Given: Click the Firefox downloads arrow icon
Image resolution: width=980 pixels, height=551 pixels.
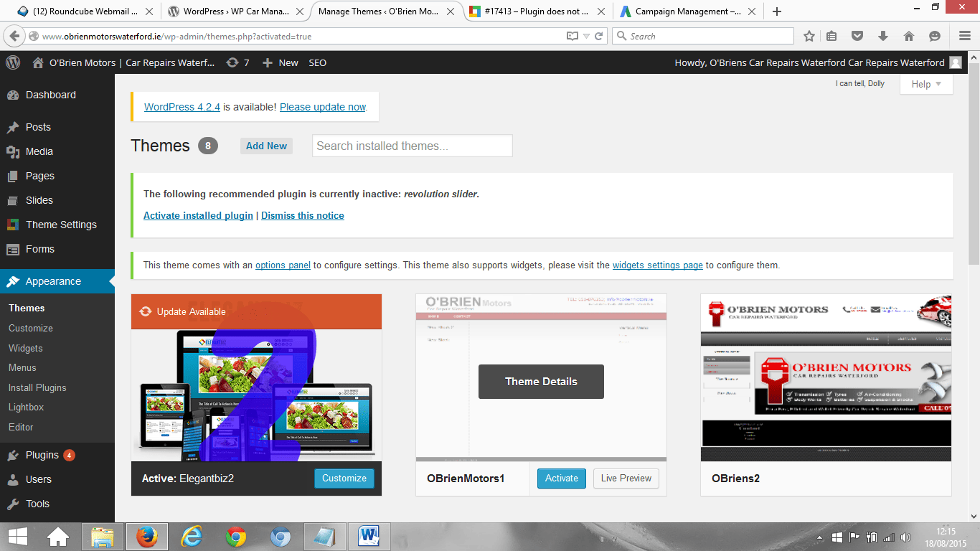Looking at the screenshot, I should click(x=883, y=36).
